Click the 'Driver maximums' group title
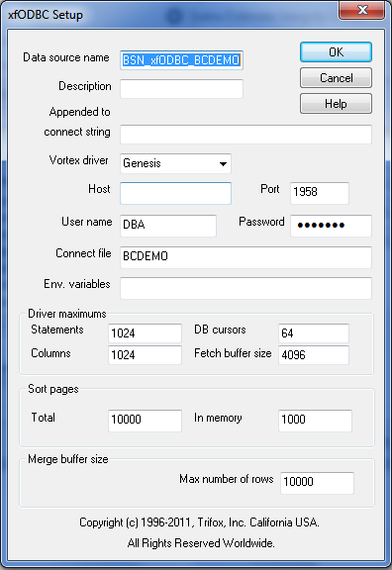 [x=67, y=314]
